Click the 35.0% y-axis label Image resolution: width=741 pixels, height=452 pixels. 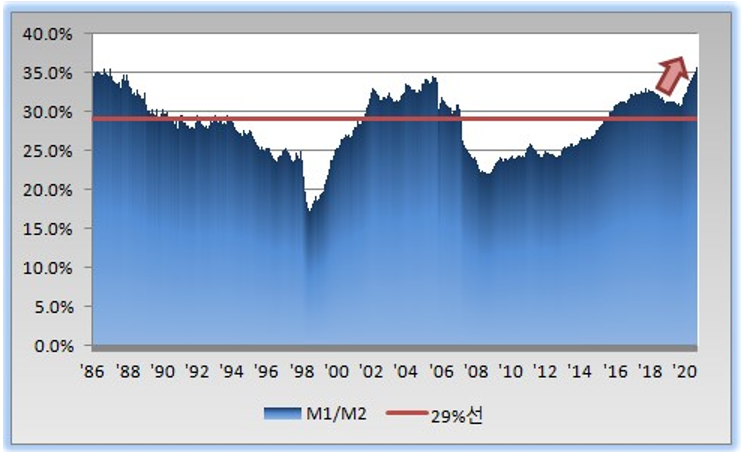pos(48,73)
